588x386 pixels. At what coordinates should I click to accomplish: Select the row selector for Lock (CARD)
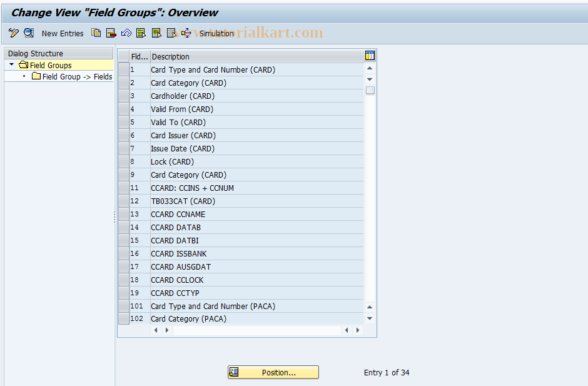click(x=123, y=161)
